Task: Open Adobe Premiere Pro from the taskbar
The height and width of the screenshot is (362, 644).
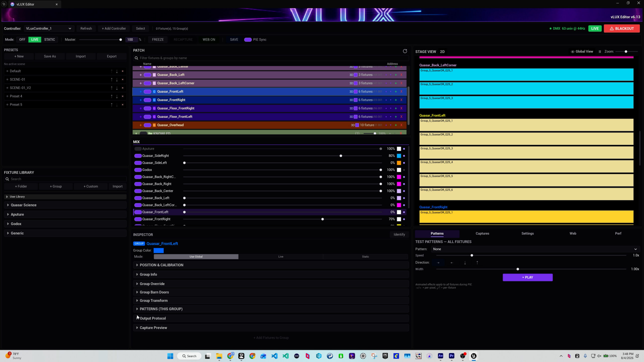Action: click(452, 356)
